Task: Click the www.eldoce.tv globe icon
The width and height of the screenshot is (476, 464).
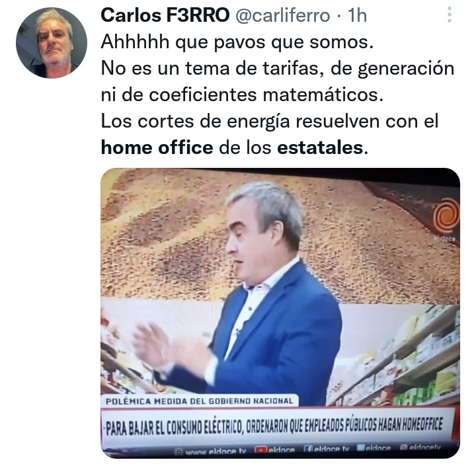Action: coord(179,451)
